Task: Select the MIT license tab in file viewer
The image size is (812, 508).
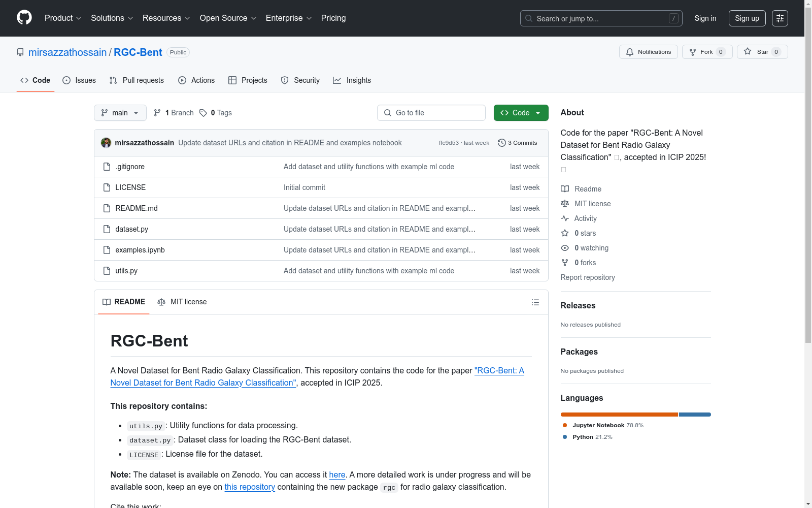Action: coord(182,302)
